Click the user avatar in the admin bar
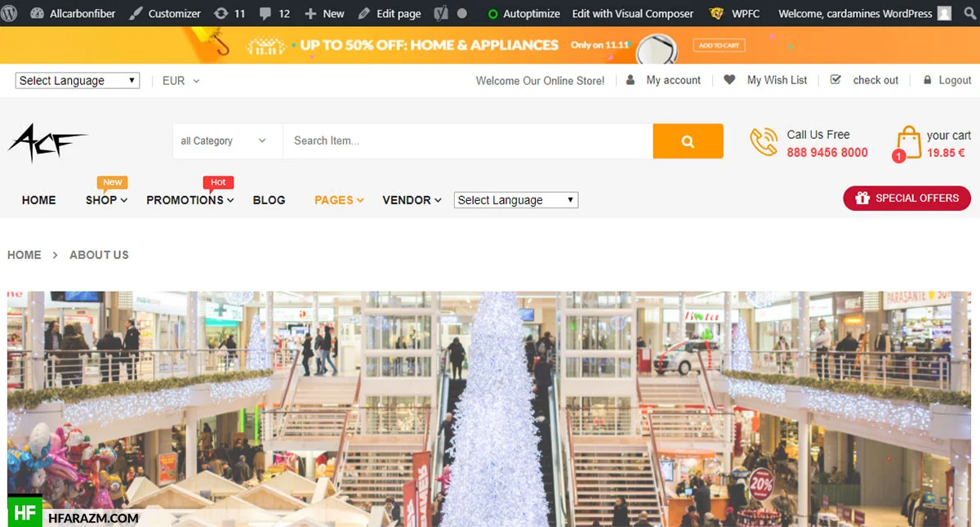The height and width of the screenshot is (527, 980). 945,13
